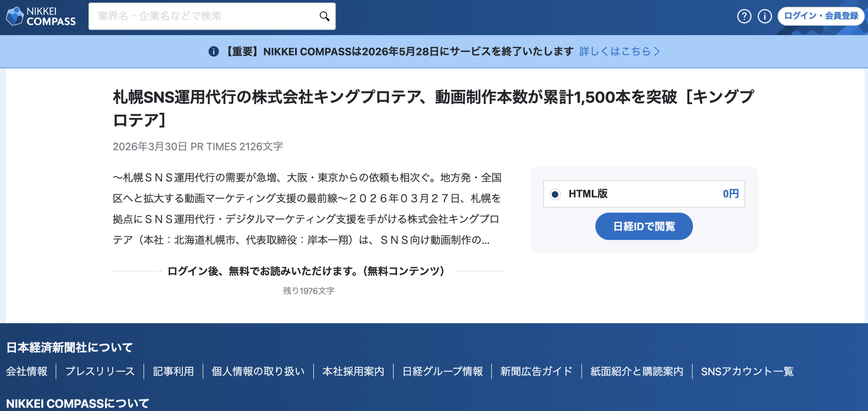Open the プレスリリース footer link
The image size is (868, 411).
100,371
